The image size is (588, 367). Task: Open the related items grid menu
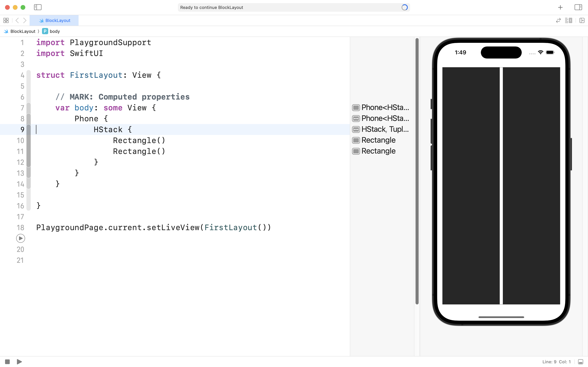(x=6, y=20)
